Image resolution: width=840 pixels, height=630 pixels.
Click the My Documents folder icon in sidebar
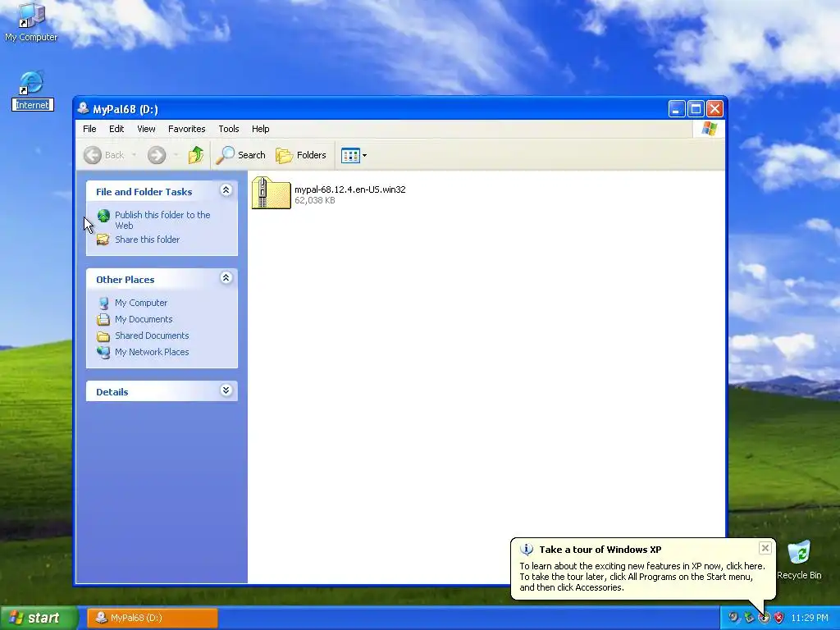pyautogui.click(x=103, y=320)
